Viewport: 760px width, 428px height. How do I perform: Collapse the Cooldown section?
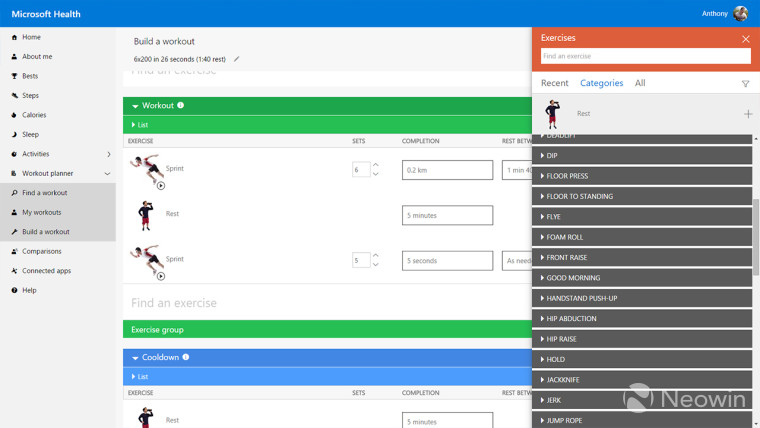(135, 358)
